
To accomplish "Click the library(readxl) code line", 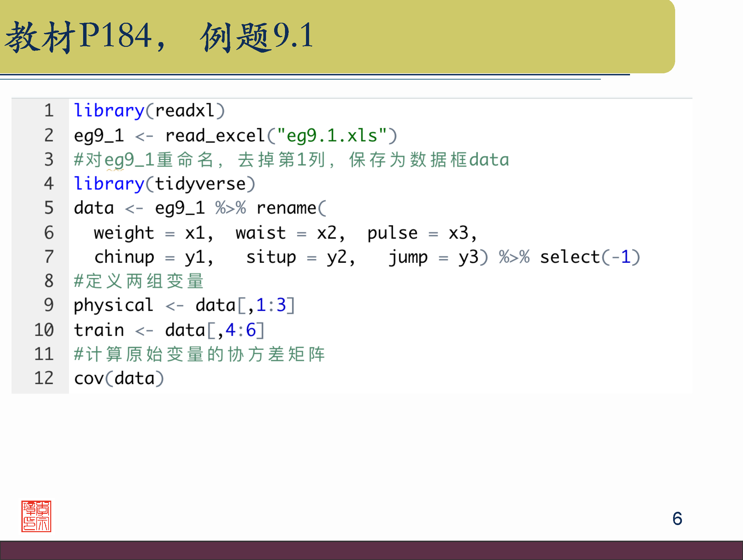I will tap(149, 111).
